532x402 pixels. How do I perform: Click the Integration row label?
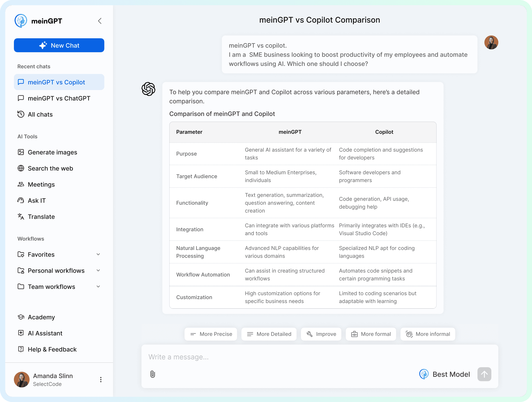pyautogui.click(x=190, y=229)
